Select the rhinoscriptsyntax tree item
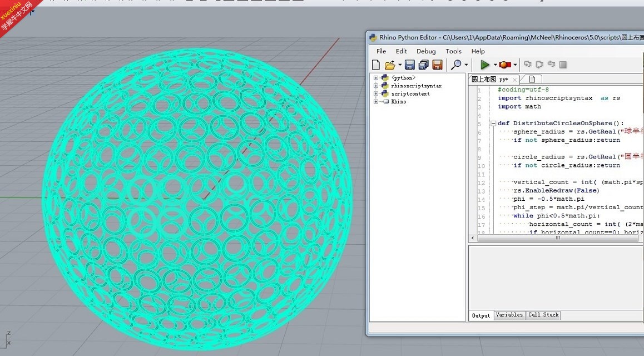644x356 pixels. 417,86
